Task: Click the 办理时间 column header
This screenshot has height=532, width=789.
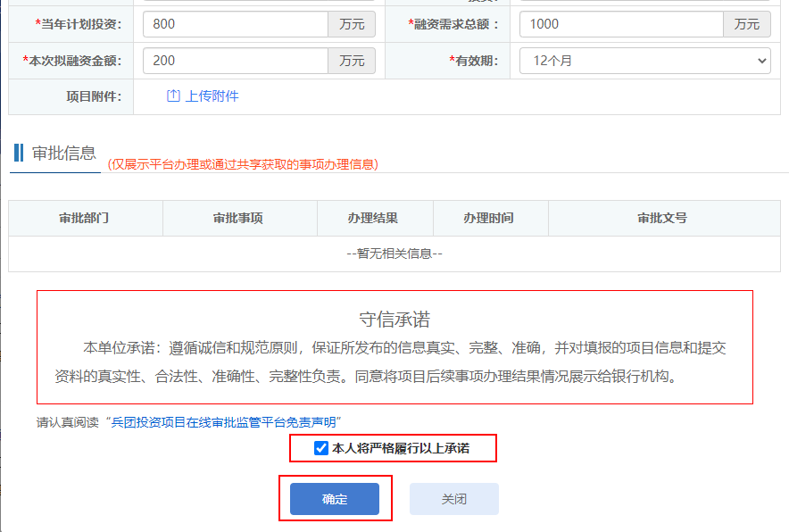Action: [x=488, y=219]
